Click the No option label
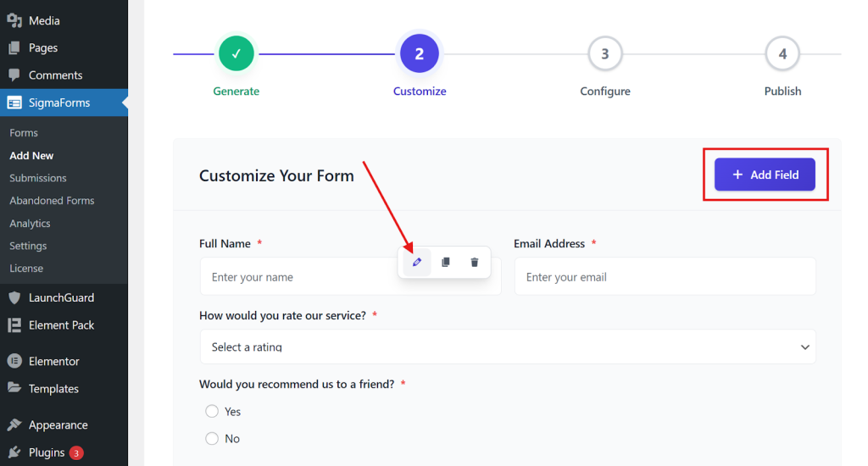This screenshot has width=868, height=466. (232, 439)
